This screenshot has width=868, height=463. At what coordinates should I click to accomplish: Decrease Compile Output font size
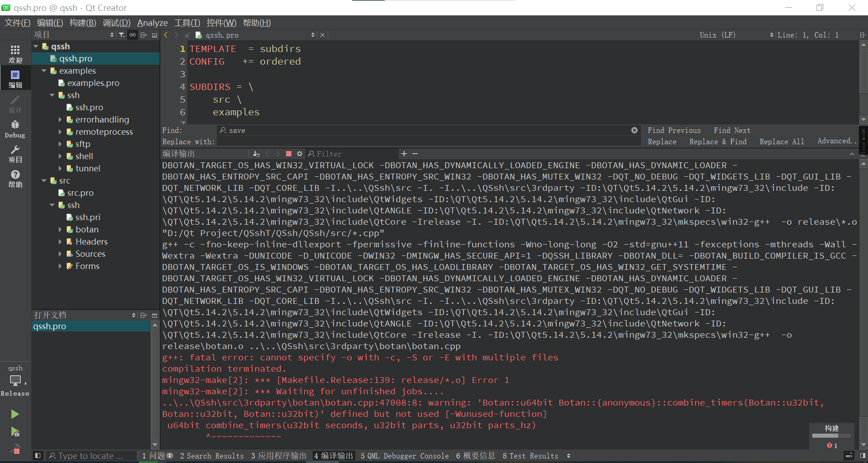tap(415, 154)
